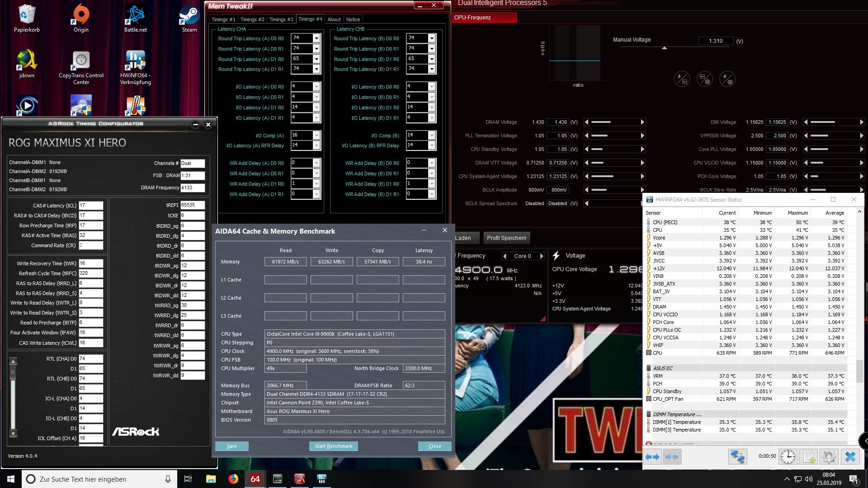Switch to Timings #3 tab

coord(281,19)
